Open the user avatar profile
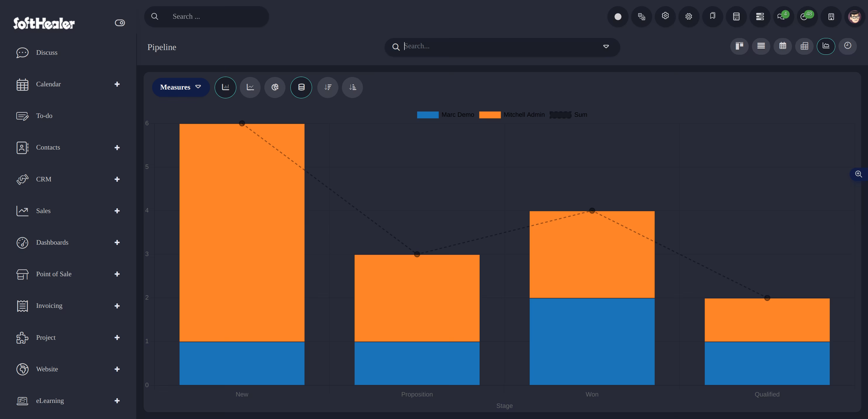This screenshot has width=868, height=419. (855, 16)
